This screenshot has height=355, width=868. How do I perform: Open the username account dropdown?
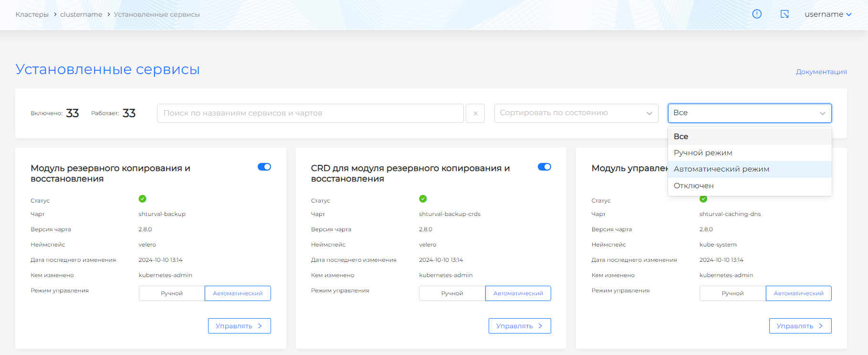(x=828, y=14)
